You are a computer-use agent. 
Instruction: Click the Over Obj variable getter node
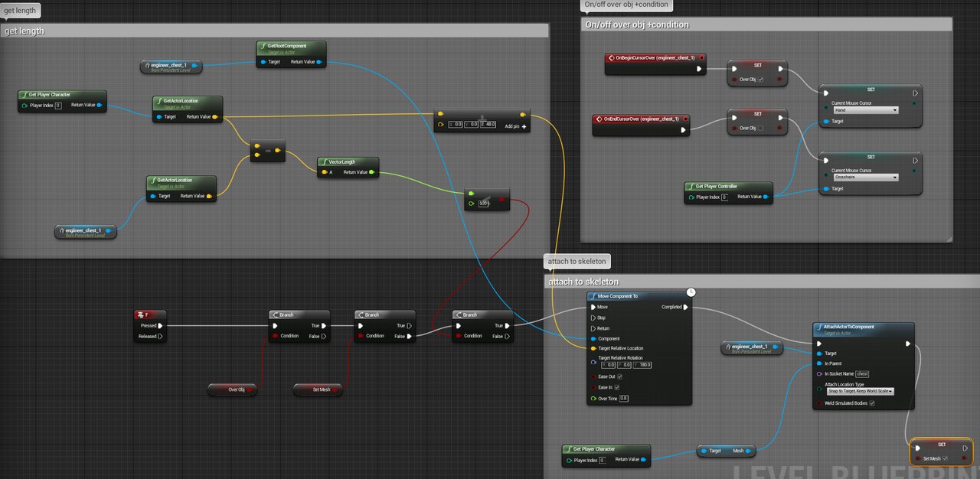(x=232, y=389)
